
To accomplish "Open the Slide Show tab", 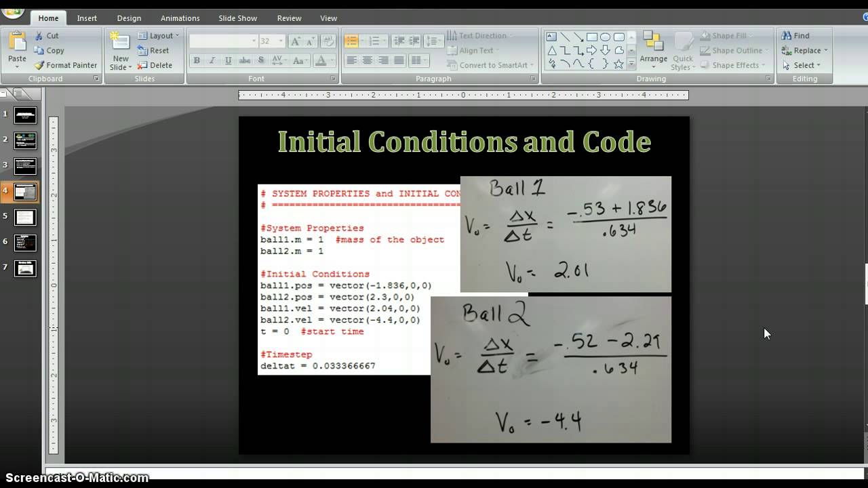I will tap(238, 18).
